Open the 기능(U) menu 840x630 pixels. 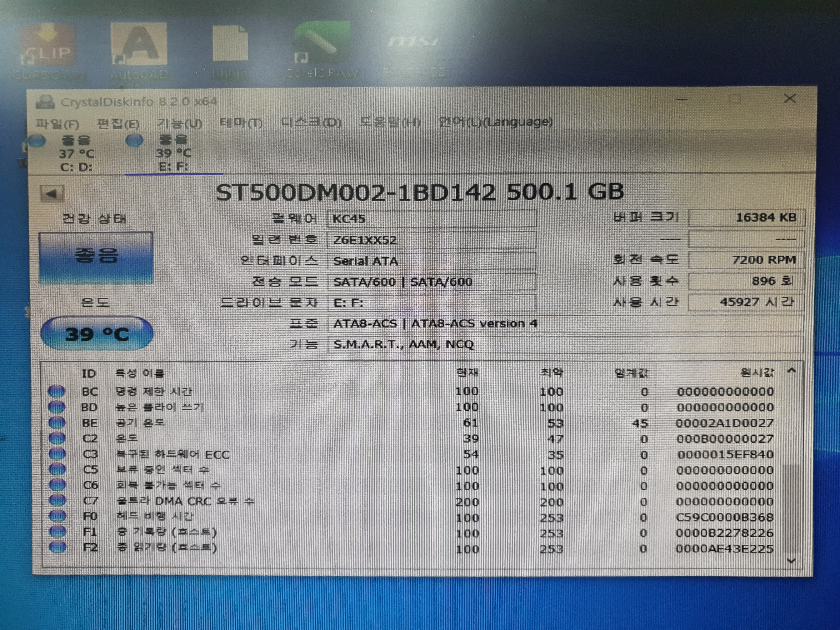[x=179, y=123]
